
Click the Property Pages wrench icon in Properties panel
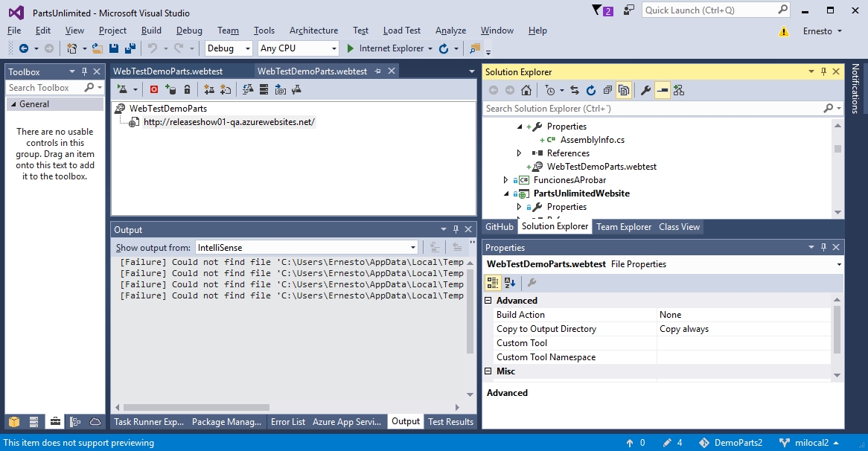tap(532, 283)
